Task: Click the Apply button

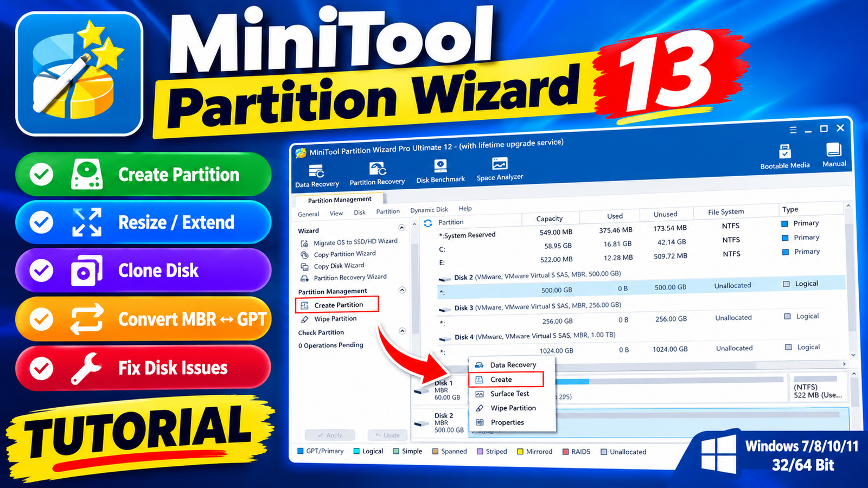Action: 330,435
